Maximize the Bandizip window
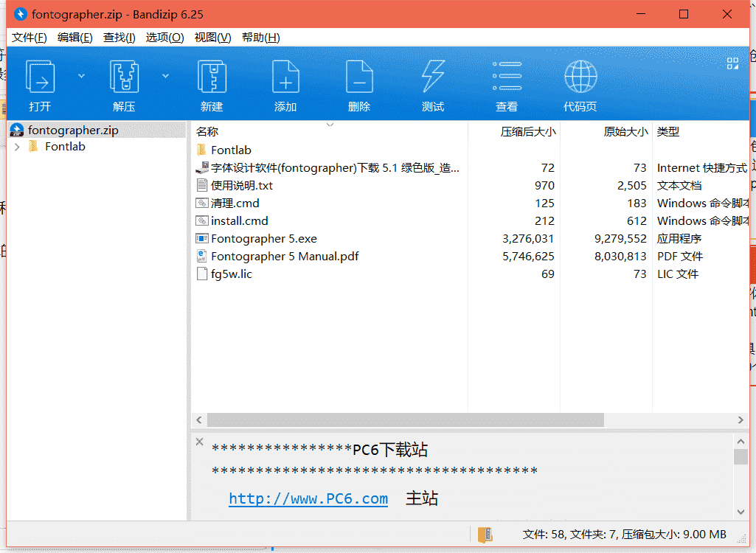 click(684, 14)
